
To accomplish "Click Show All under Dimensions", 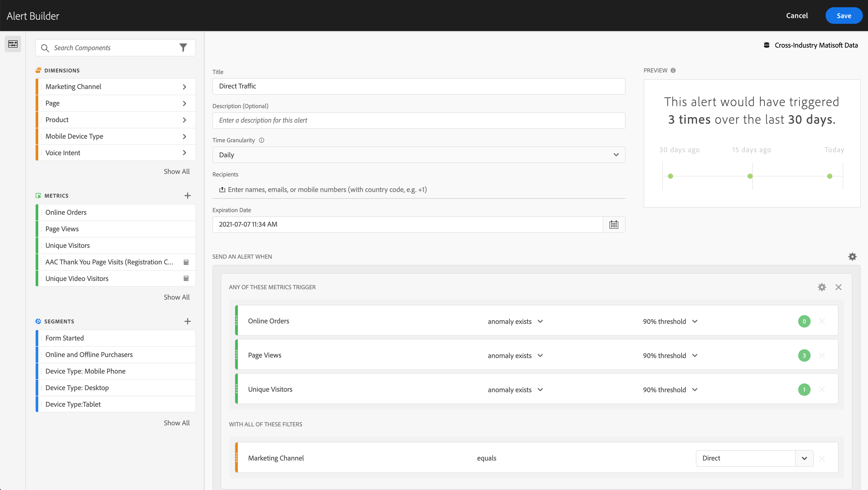I will point(177,171).
